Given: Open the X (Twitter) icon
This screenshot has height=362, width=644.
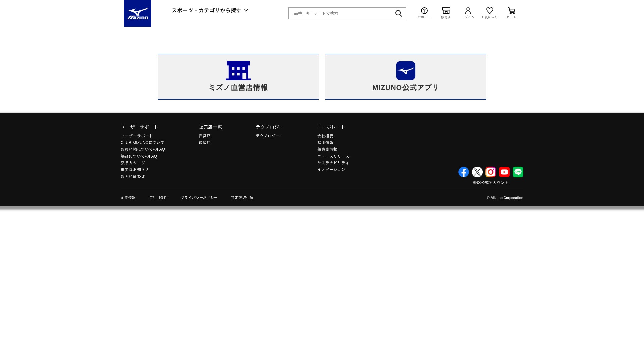Looking at the screenshot, I should tap(477, 172).
